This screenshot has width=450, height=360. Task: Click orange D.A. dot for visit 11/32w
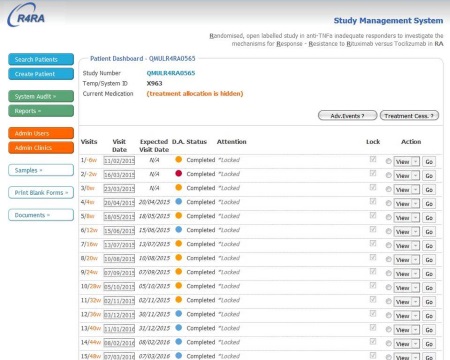(179, 299)
